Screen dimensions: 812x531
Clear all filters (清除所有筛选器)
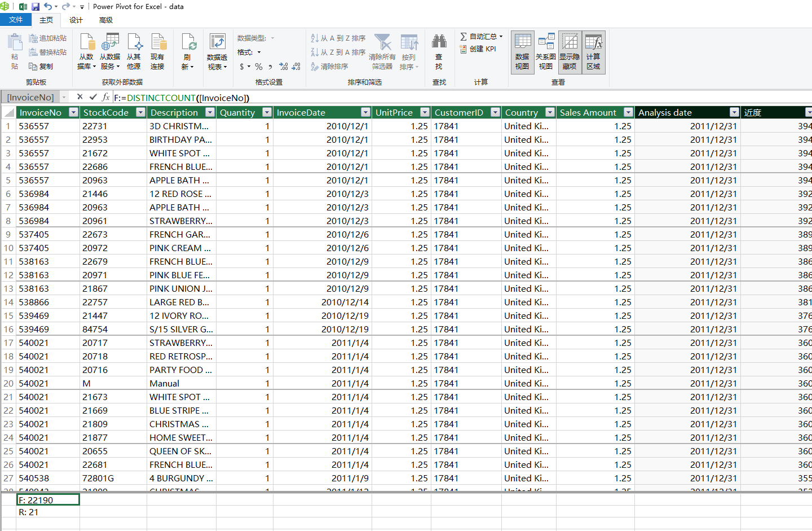382,51
